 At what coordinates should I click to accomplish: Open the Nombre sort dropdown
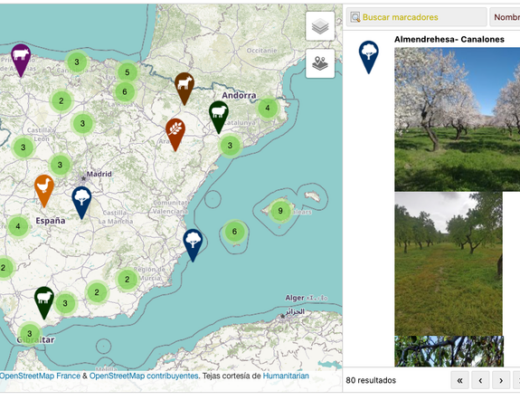point(505,17)
